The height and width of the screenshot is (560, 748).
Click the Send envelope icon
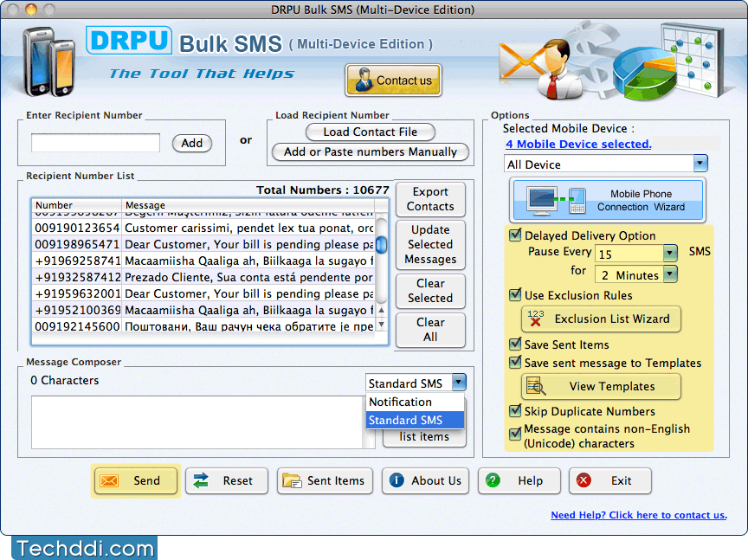[109, 481]
